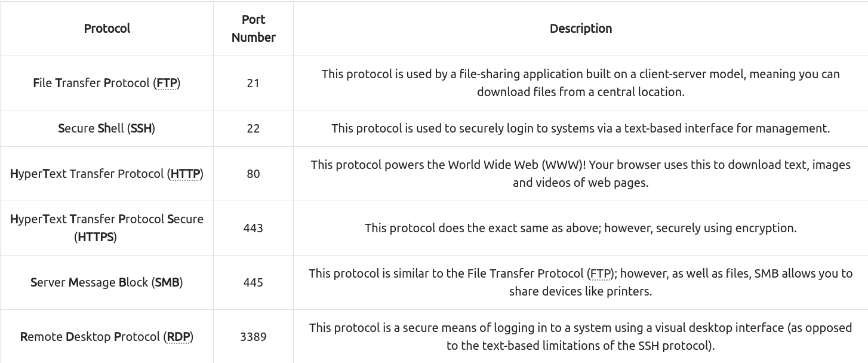
Task: Click the SSH description about text-based interface
Action: 580,128
